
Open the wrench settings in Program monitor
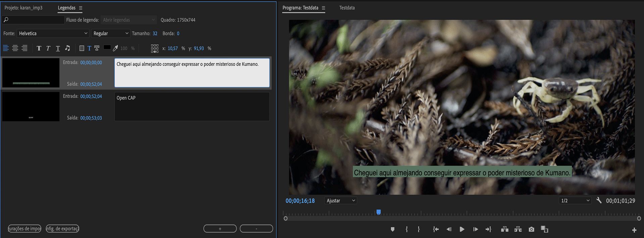pyautogui.click(x=599, y=200)
